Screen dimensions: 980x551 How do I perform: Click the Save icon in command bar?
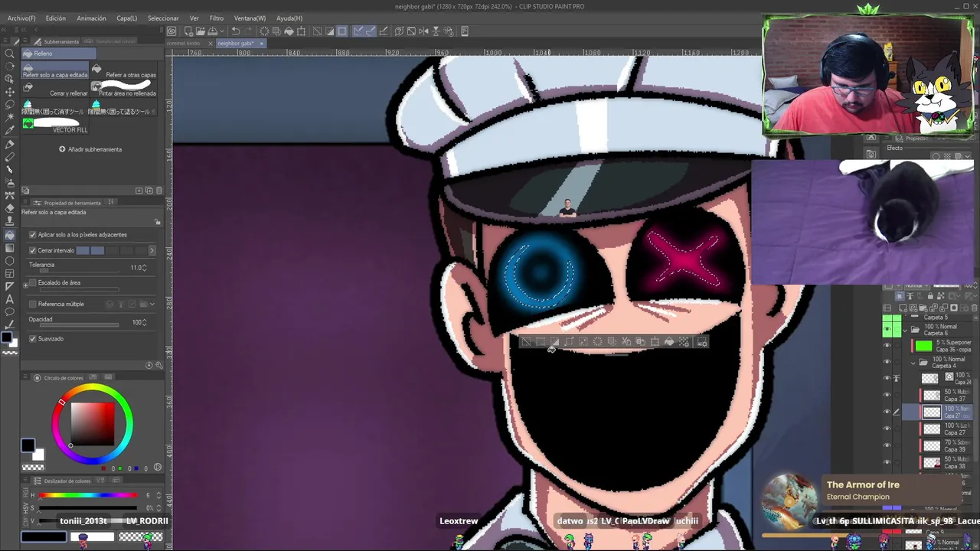point(211,31)
